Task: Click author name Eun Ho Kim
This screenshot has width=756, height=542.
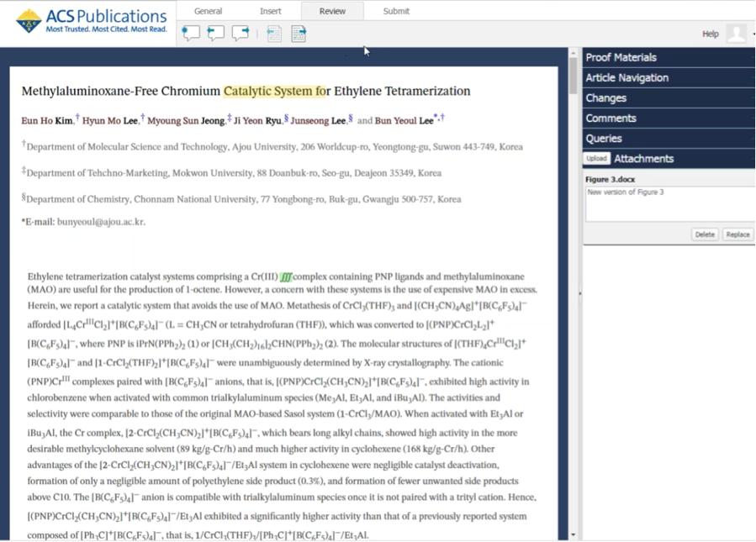Action: 47,120
